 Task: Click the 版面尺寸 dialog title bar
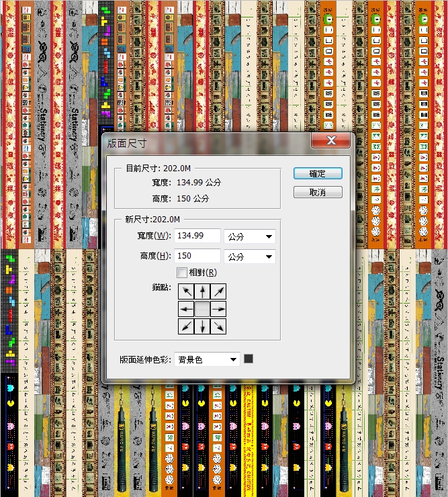201,142
